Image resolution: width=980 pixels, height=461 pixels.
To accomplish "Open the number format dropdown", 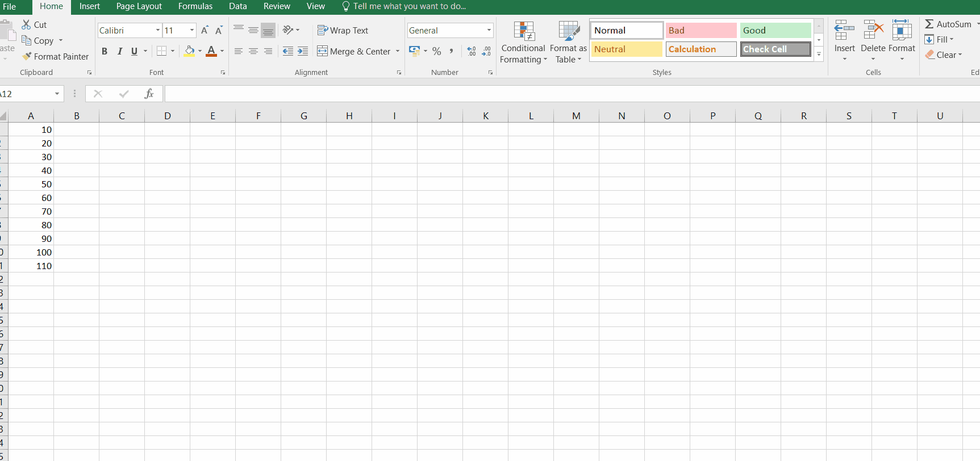I will point(489,30).
